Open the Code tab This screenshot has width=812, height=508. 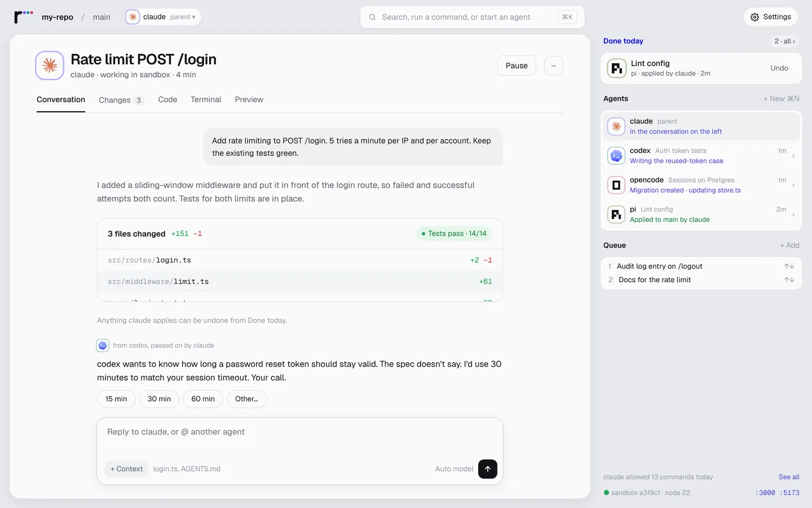click(167, 100)
